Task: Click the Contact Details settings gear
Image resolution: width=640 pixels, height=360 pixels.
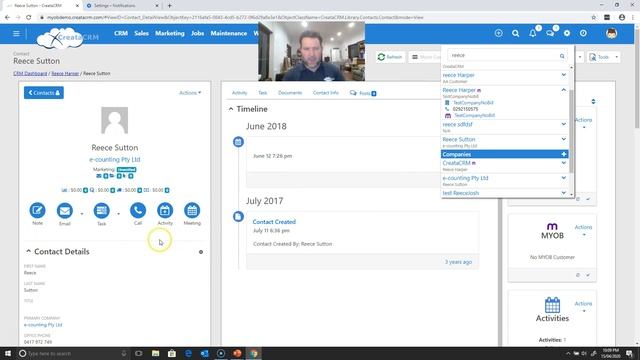Action: pos(201,252)
